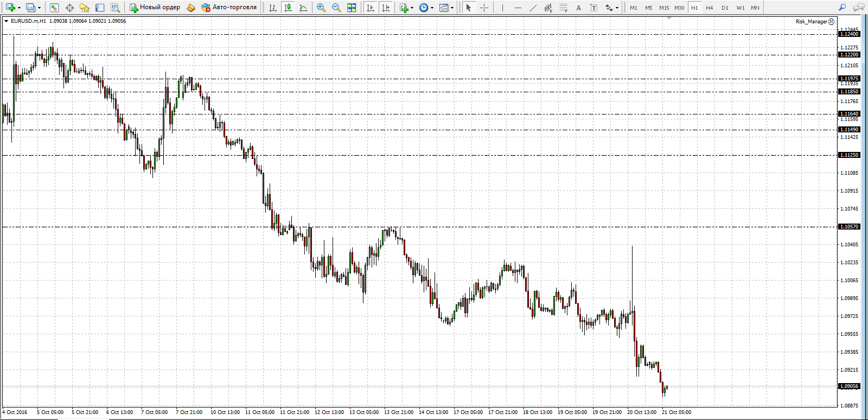Screen dimensions: 868x420
Task: Select the vertical line drawing tool
Action: tap(502, 8)
